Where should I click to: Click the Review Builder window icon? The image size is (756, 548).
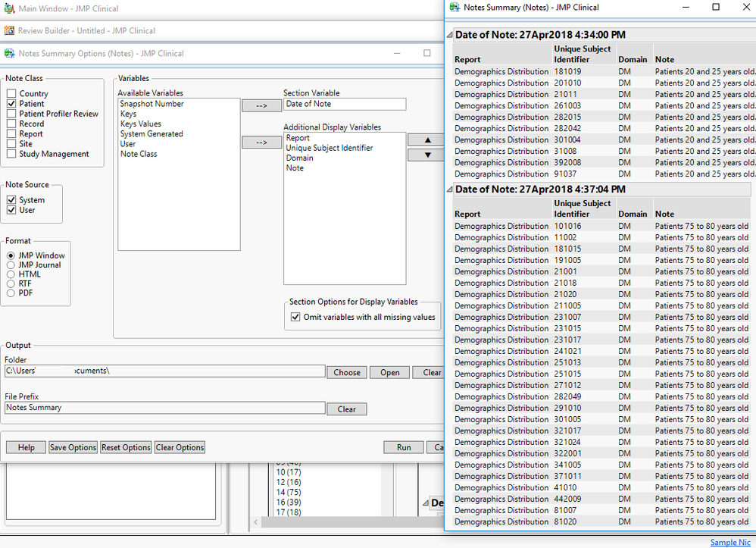9,30
